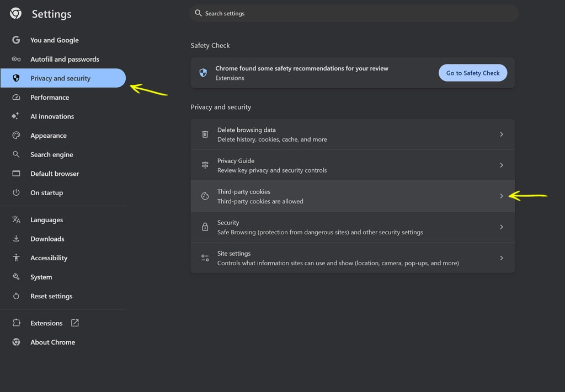Click the puzzle piece icon for Extensions

coord(16,323)
